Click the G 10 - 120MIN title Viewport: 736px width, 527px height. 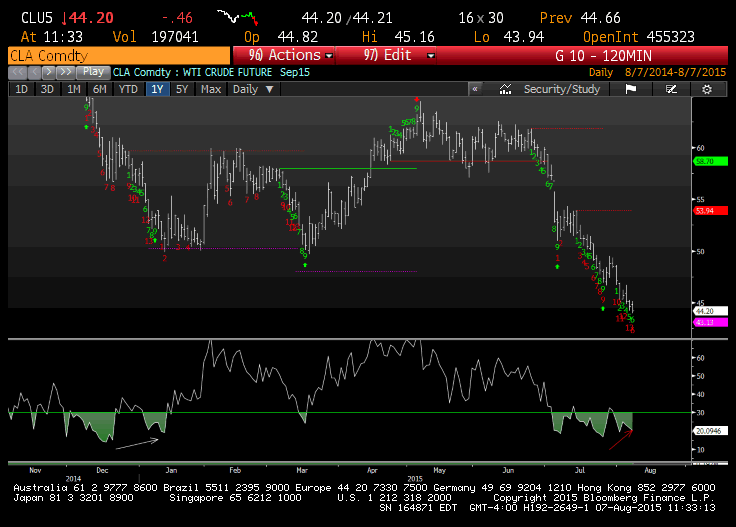point(603,56)
